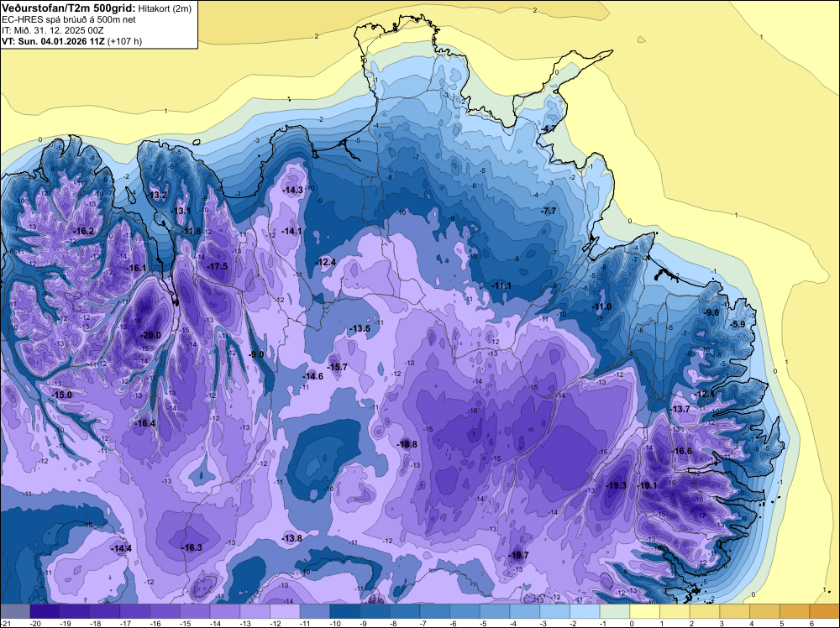Click the -11.0 temperature value

(x=601, y=306)
